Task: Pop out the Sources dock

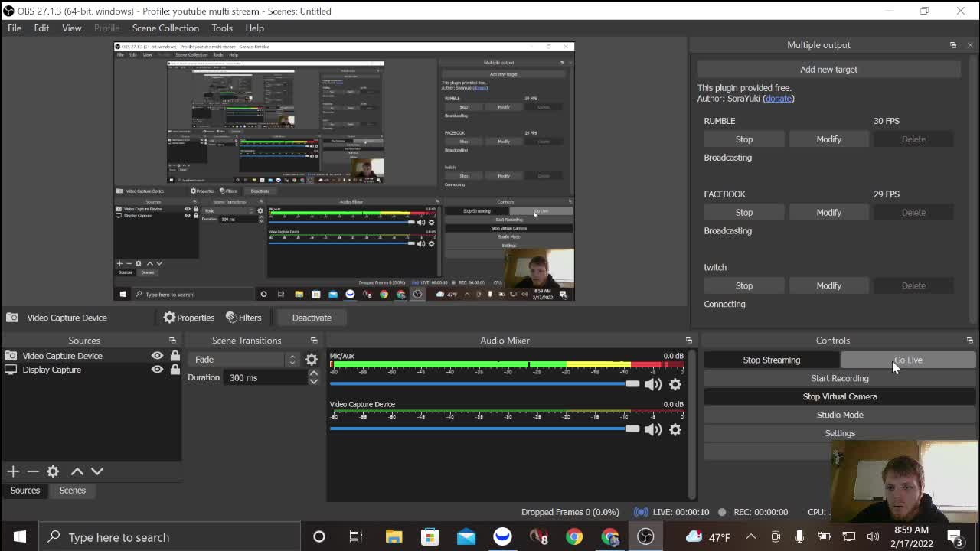Action: point(172,341)
